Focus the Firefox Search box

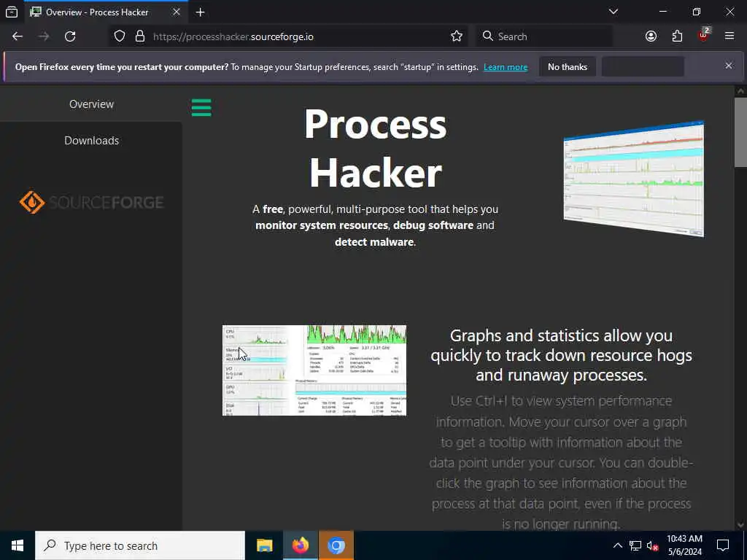pyautogui.click(x=544, y=36)
